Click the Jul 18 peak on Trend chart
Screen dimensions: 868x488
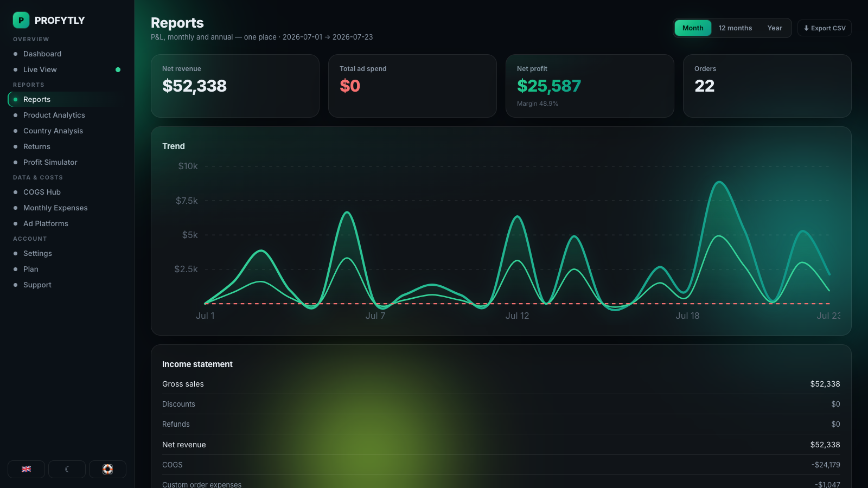click(720, 183)
